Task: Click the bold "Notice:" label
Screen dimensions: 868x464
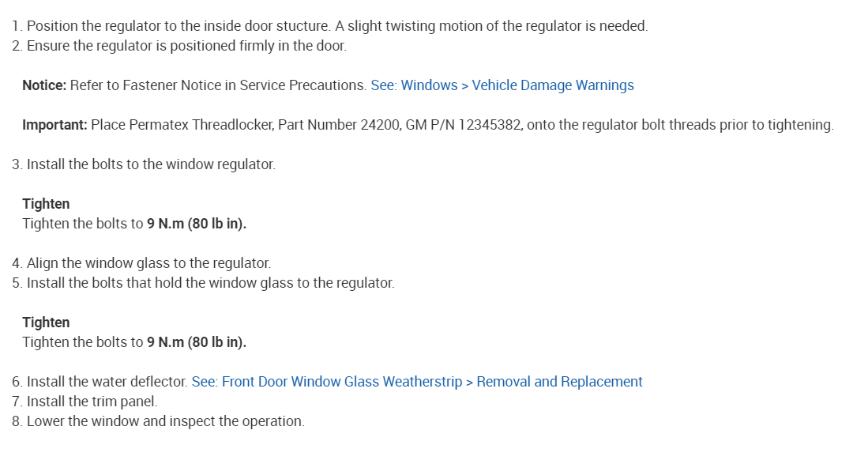Action: point(44,85)
